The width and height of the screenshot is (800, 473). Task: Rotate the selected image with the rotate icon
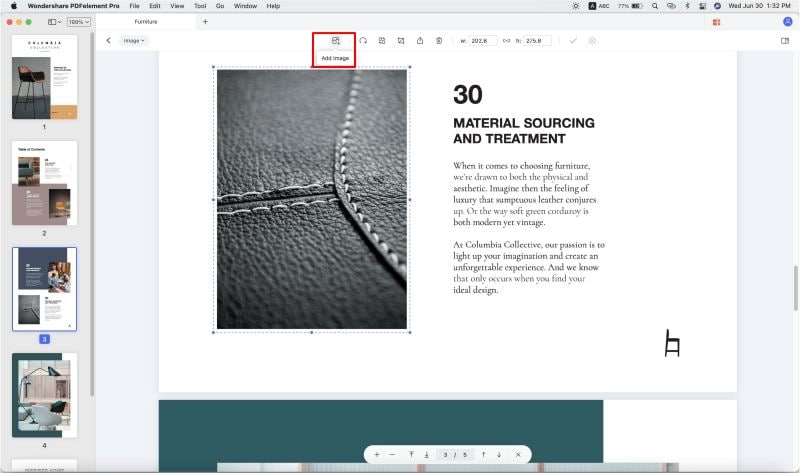(363, 41)
